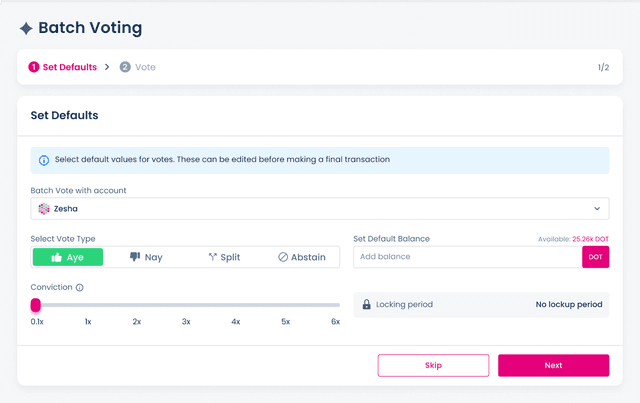
Task: Click the thumbs-down Nay icon
Action: point(136,257)
